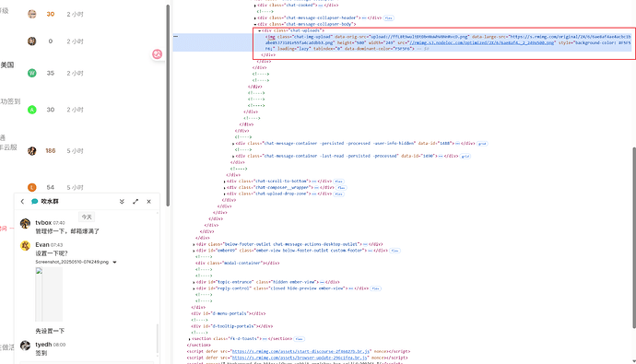Open orange avatar beside count 54
The width and height of the screenshot is (636, 364).
[32, 187]
